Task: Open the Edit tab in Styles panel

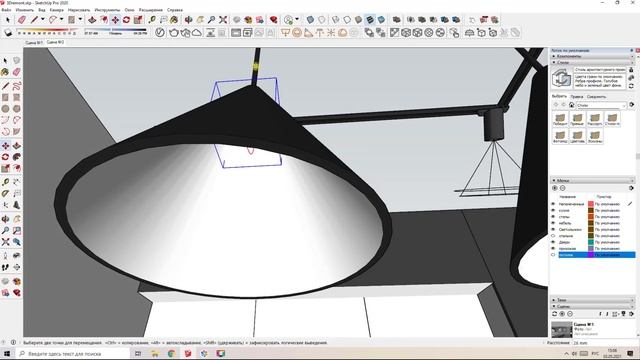Action: [x=577, y=97]
